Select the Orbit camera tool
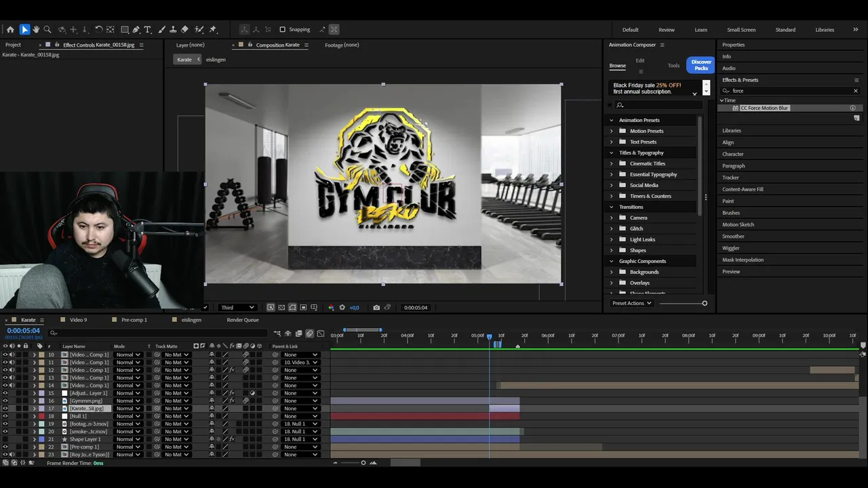868x488 pixels. pos(62,29)
